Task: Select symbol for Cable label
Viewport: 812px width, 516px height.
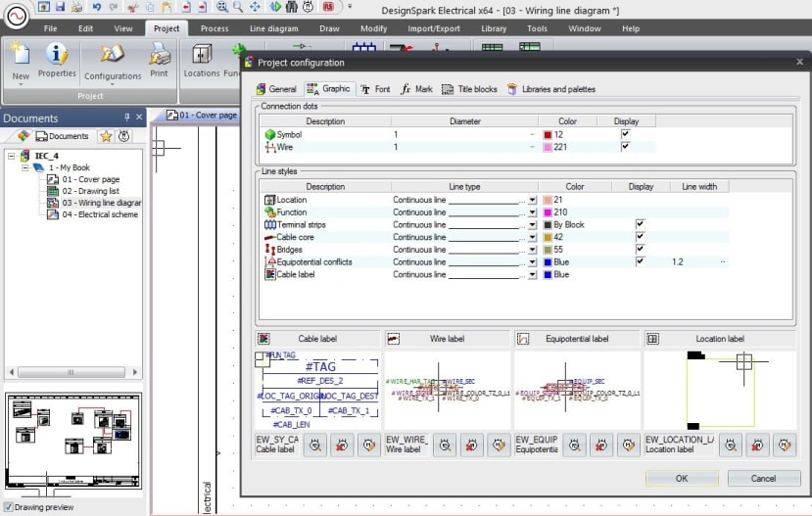Action: tap(315, 446)
